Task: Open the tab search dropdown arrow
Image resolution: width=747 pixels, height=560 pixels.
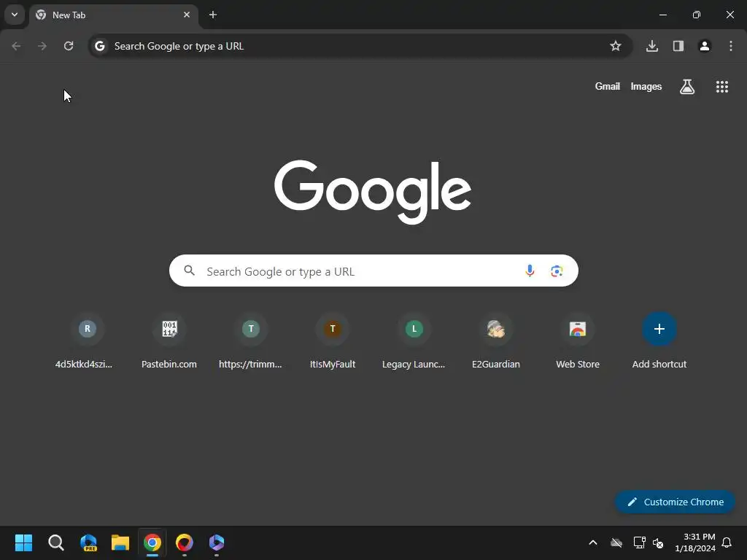Action: [15, 15]
